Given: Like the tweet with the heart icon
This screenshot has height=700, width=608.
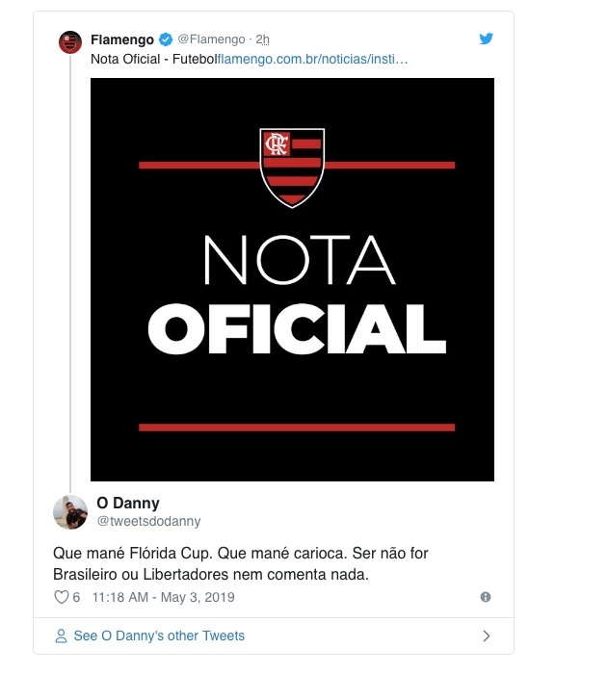Looking at the screenshot, I should 61,597.
